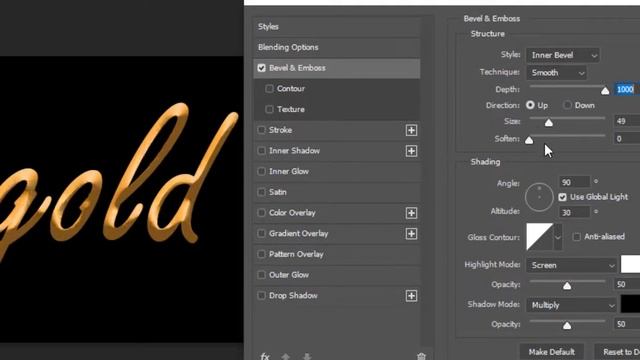Add another Inner Shadow with plus icon

tap(411, 151)
